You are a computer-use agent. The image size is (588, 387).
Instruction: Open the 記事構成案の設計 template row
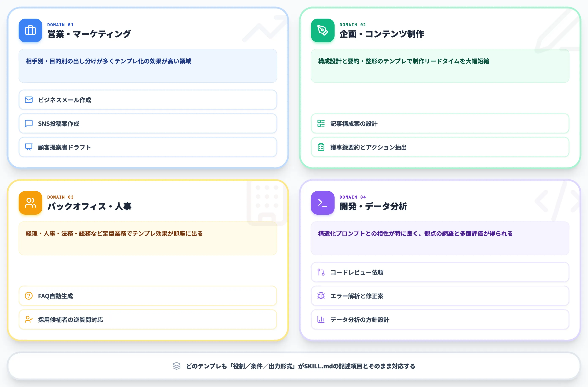pyautogui.click(x=440, y=124)
